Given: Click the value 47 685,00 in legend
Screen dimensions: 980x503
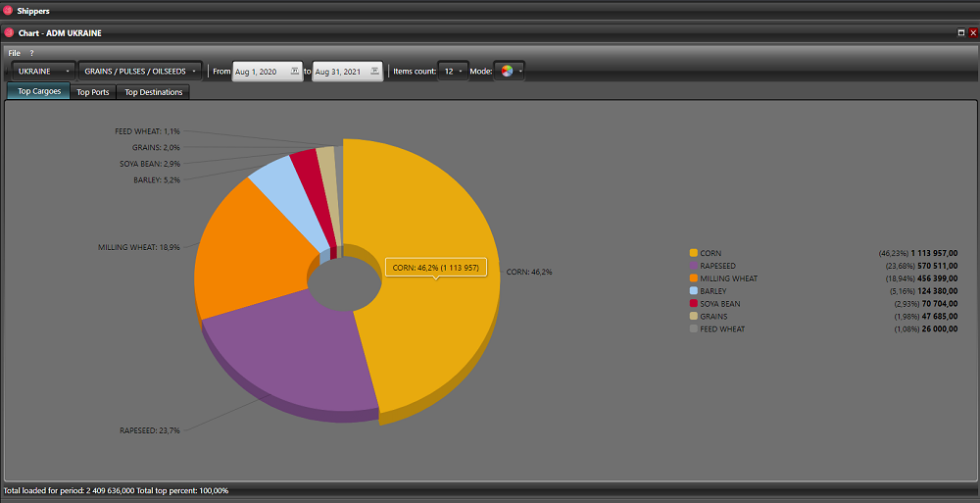Looking at the screenshot, I should [x=939, y=316].
